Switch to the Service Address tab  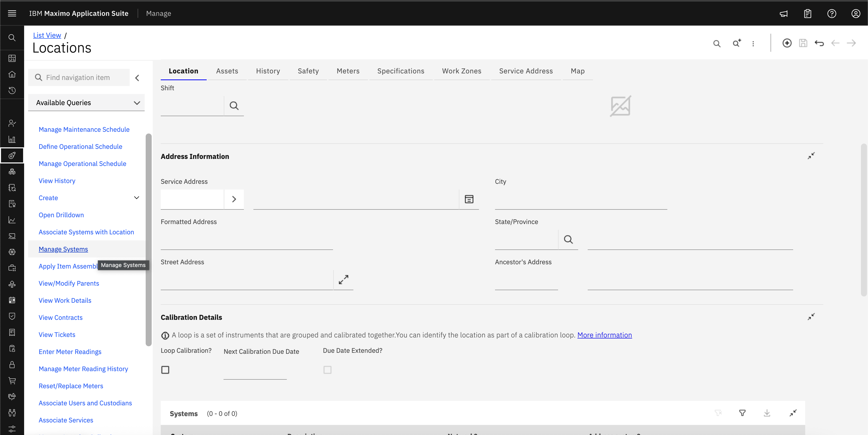click(x=526, y=71)
